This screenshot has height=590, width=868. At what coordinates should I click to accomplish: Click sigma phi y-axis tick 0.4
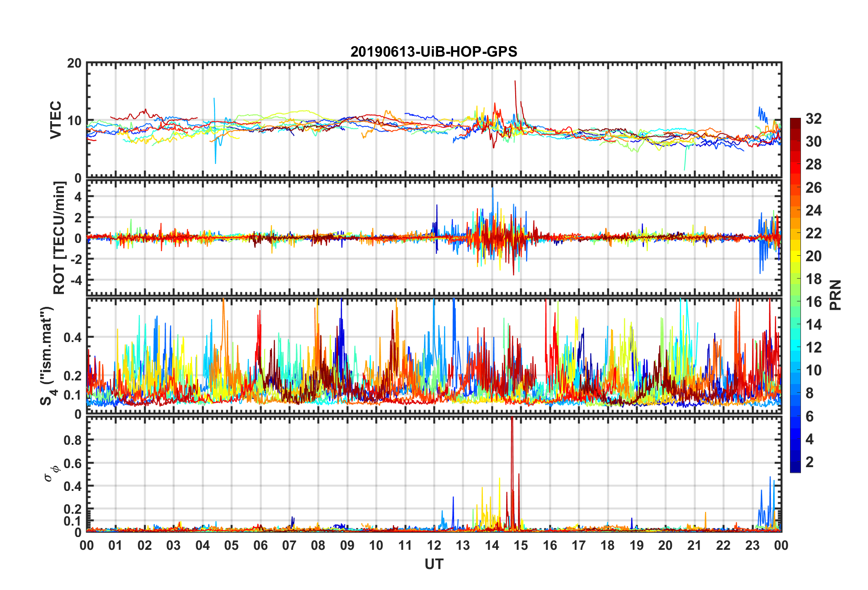tap(73, 486)
